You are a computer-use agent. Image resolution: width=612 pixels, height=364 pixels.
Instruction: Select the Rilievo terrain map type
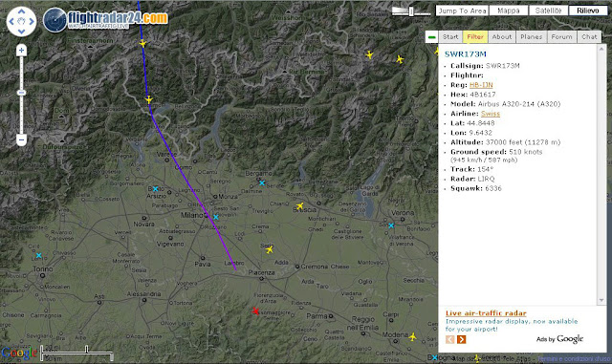[588, 11]
